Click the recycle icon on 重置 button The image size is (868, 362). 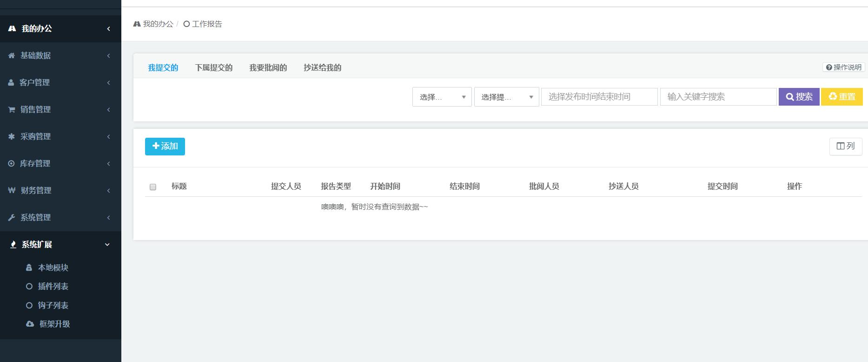pyautogui.click(x=833, y=96)
